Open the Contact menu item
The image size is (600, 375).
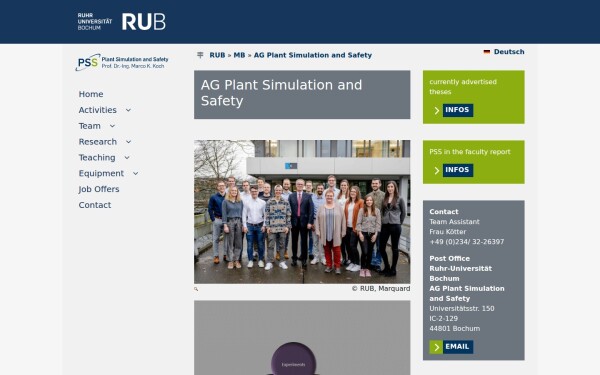pos(95,205)
